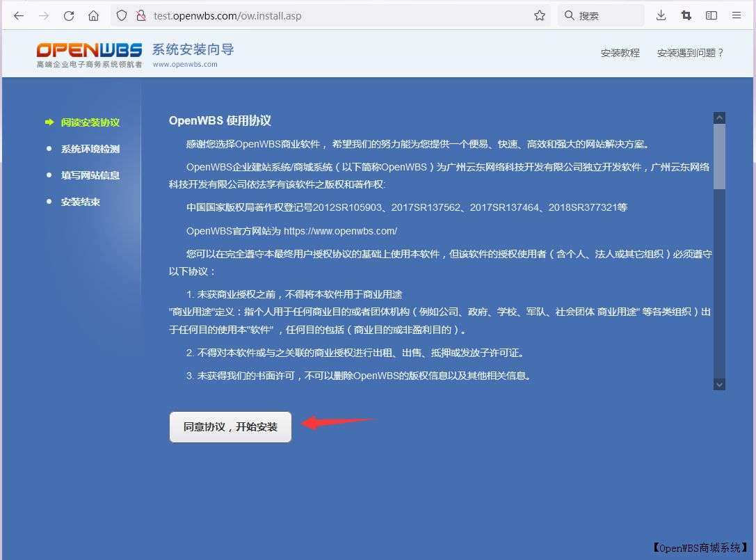Image resolution: width=756 pixels, height=560 pixels.
Task: Navigate back with the arrow icon
Action: [18, 15]
